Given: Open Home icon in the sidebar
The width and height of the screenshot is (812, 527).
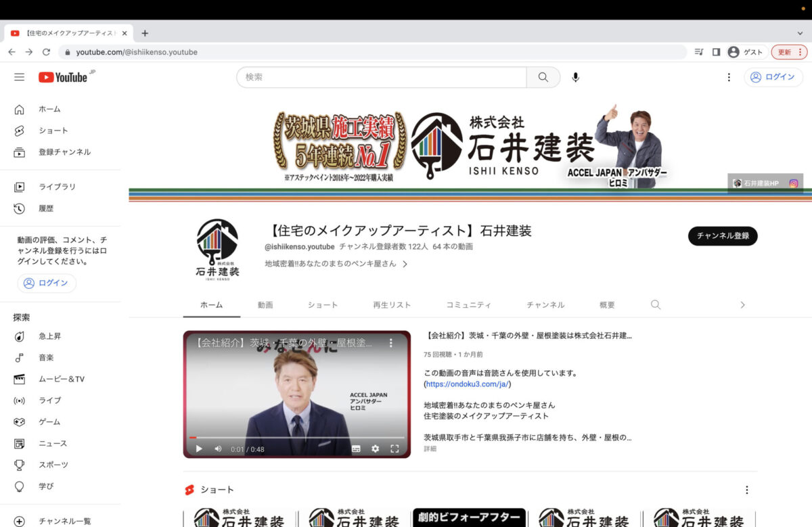Looking at the screenshot, I should click(x=19, y=109).
